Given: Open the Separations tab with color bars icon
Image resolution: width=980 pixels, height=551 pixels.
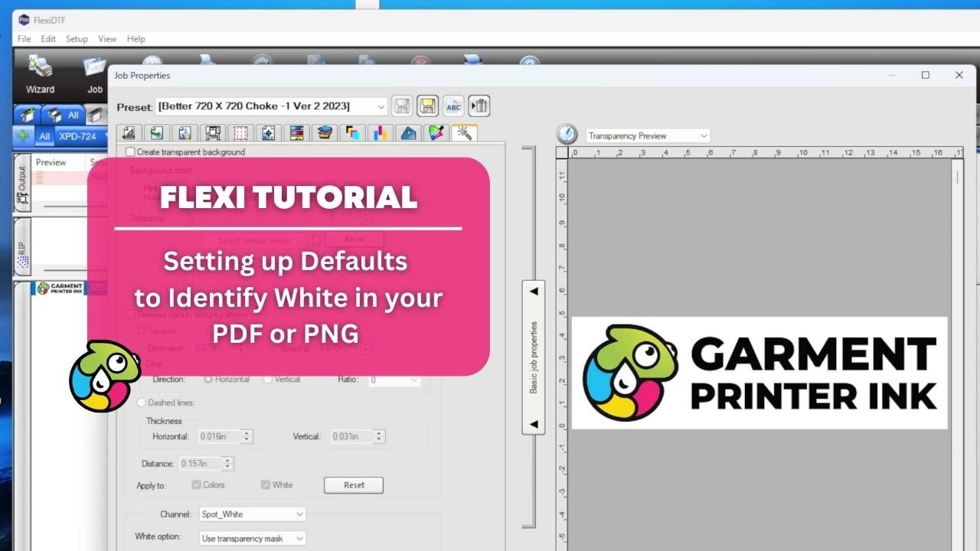Looking at the screenshot, I should click(296, 133).
